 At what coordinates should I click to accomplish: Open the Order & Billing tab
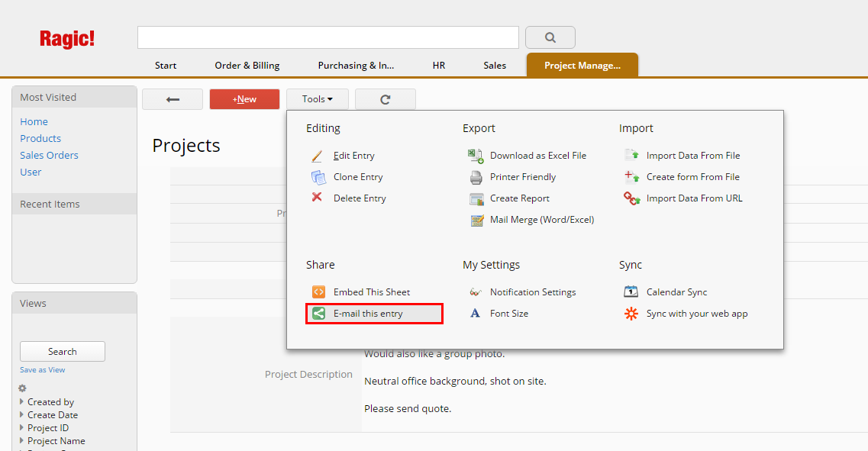[247, 66]
